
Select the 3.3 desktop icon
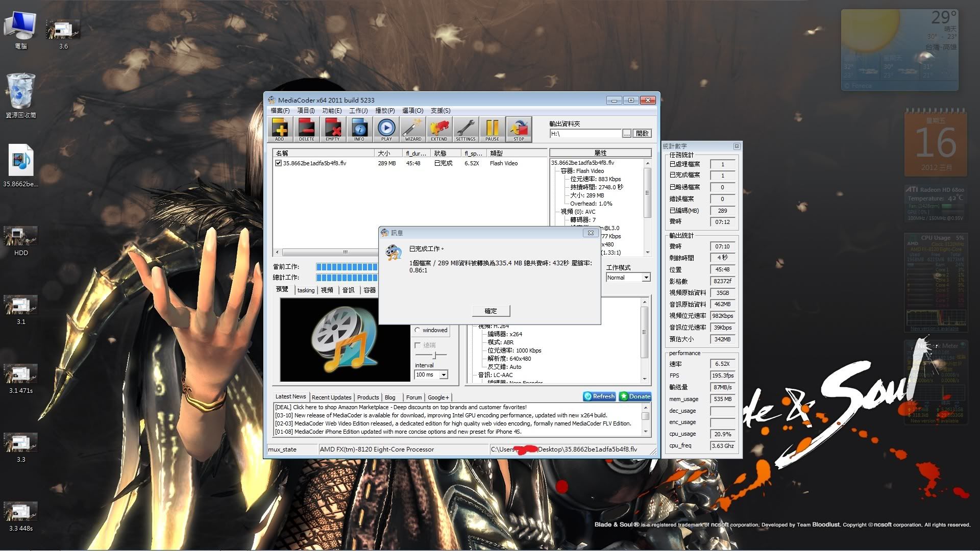tap(20, 447)
